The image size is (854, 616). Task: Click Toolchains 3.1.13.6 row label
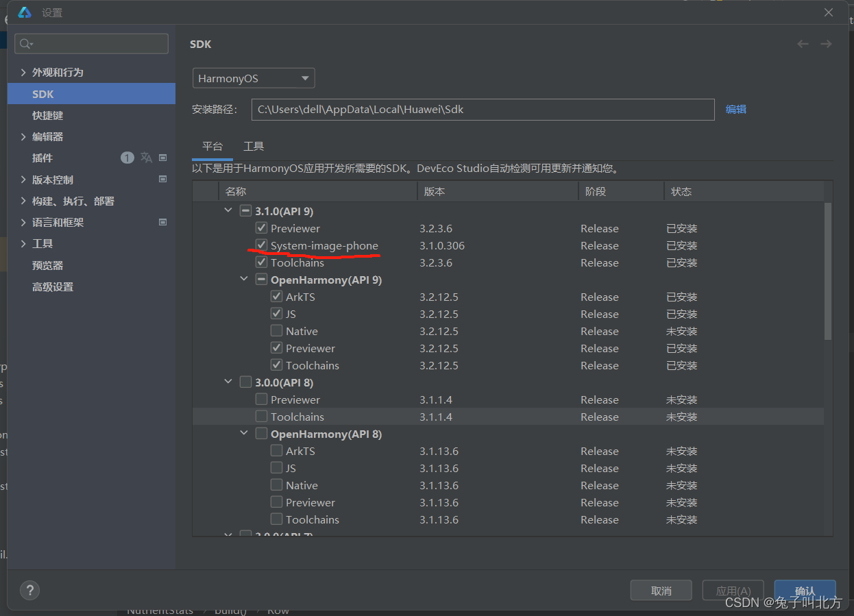313,519
